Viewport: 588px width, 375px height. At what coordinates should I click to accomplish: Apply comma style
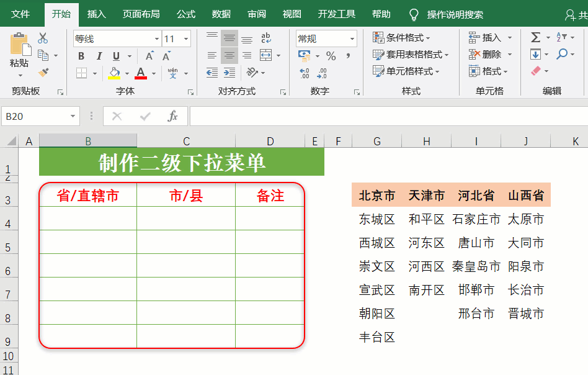coord(349,56)
